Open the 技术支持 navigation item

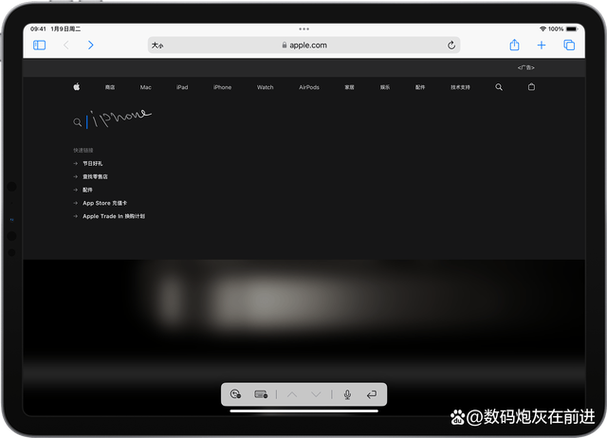click(460, 88)
